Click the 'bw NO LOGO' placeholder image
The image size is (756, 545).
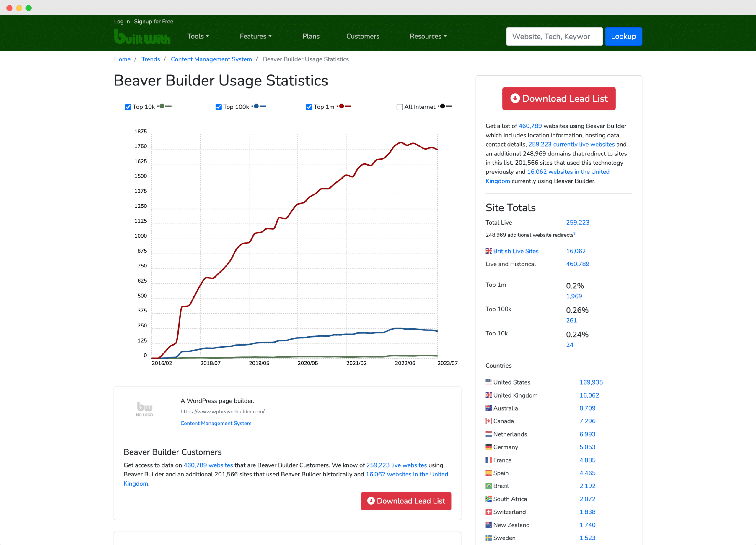point(144,409)
